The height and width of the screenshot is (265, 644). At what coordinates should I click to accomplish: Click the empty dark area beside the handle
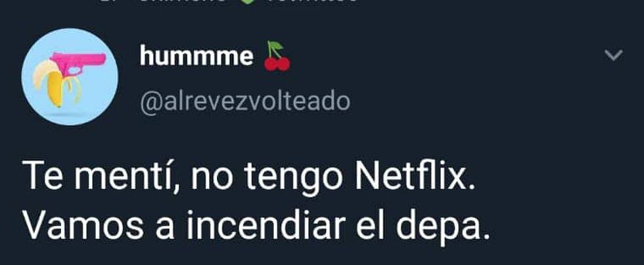[472, 102]
